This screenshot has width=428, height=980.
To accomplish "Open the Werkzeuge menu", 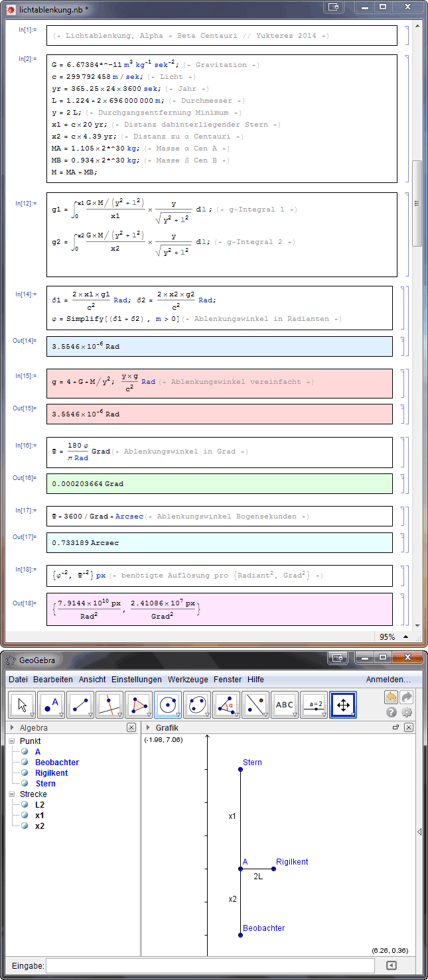I will click(x=188, y=680).
